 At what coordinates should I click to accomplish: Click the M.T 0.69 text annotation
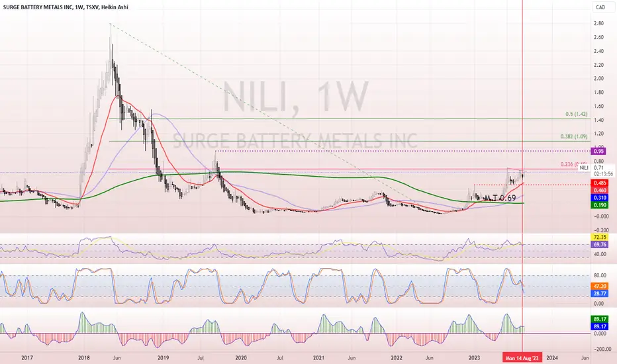click(x=500, y=198)
